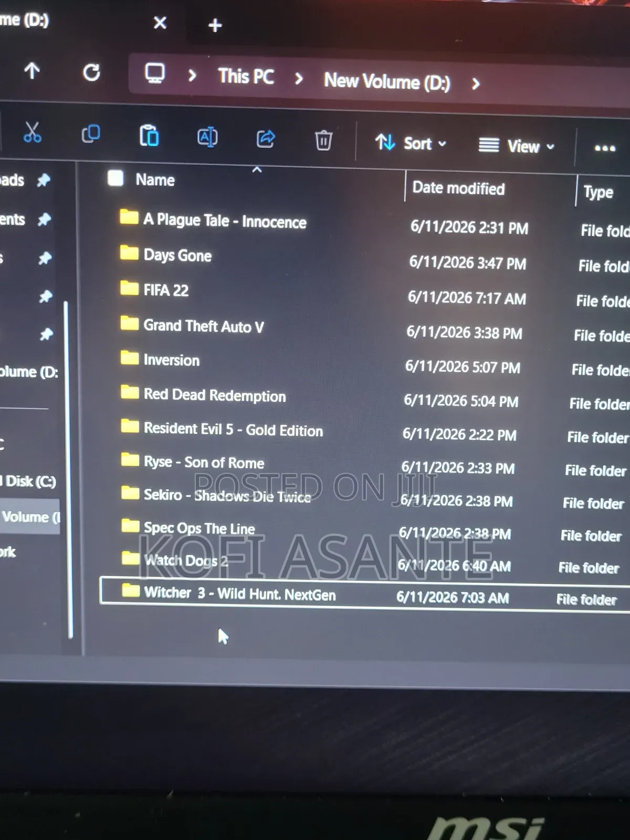This screenshot has height=840, width=630.
Task: Click pin icon beside Documents in sidebar
Action: 45,219
